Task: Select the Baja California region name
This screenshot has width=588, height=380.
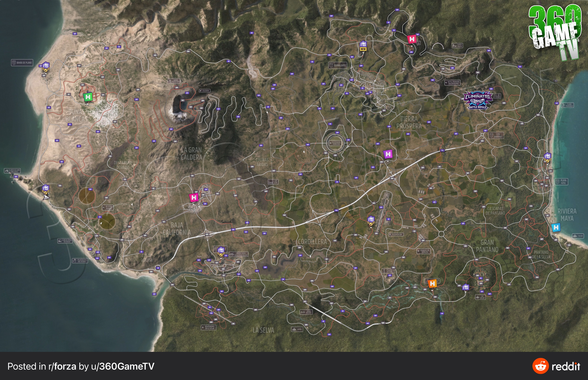Action: coord(177,229)
